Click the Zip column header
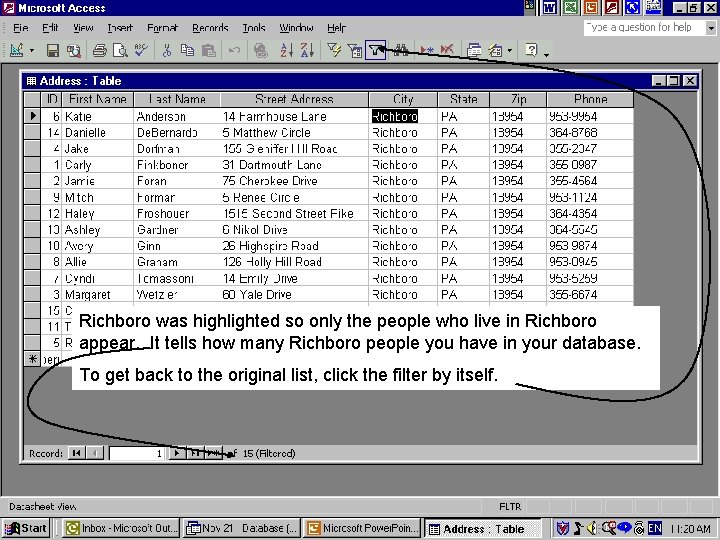 518,99
